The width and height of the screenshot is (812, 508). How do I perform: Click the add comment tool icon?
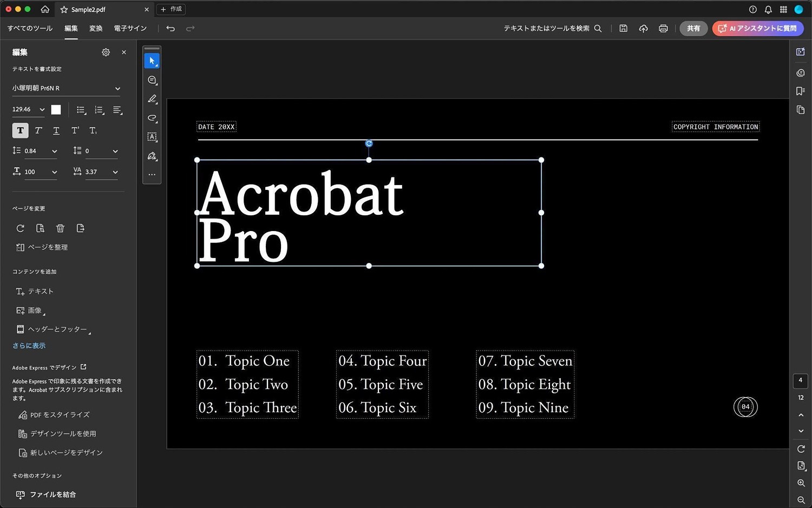tap(152, 80)
